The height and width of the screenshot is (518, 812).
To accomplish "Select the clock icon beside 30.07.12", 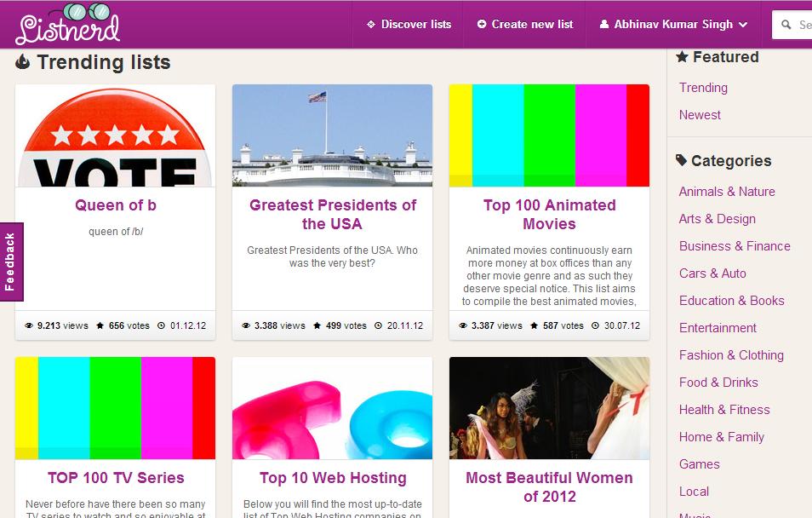I will tap(596, 325).
